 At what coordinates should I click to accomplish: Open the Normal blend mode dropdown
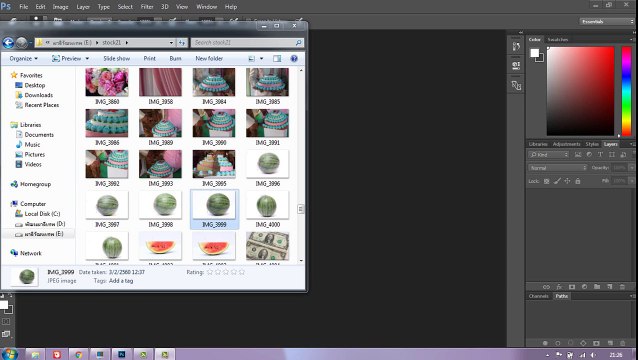(558, 168)
